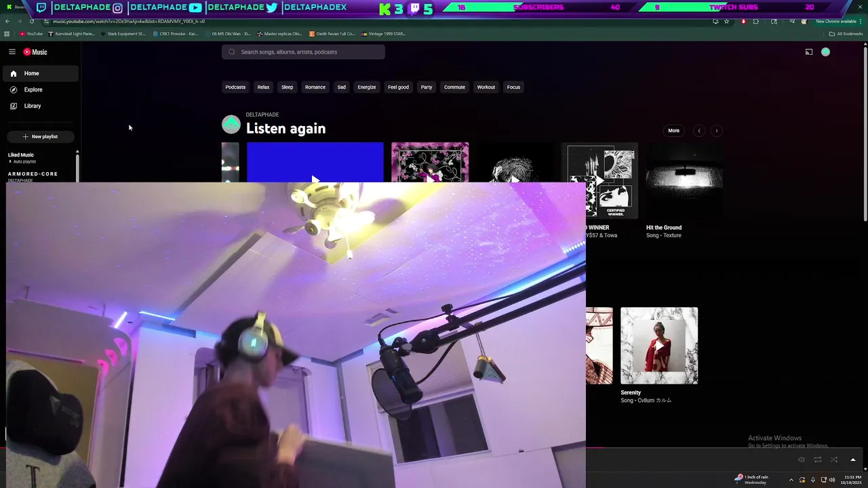This screenshot has height=488, width=868.
Task: Select the Sleep mood chip
Action: [x=288, y=87]
